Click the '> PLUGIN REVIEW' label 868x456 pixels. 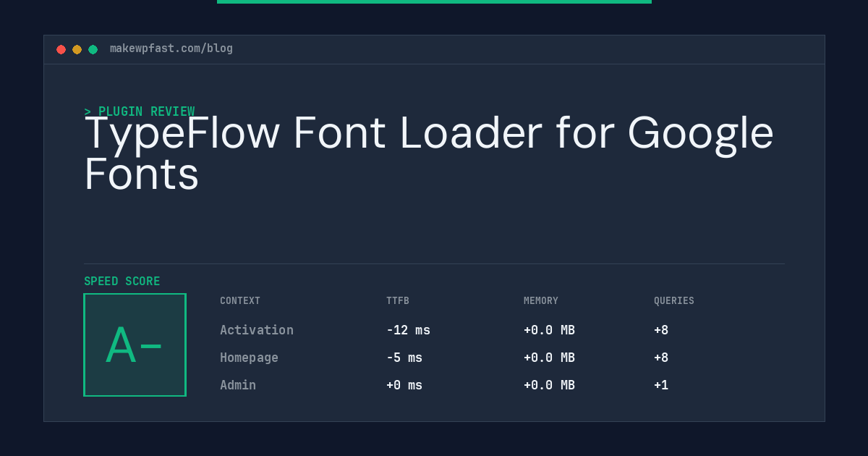click(x=140, y=111)
